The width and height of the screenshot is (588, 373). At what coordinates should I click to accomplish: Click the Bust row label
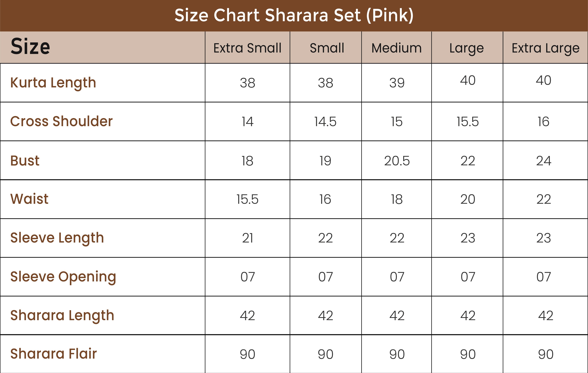25,161
